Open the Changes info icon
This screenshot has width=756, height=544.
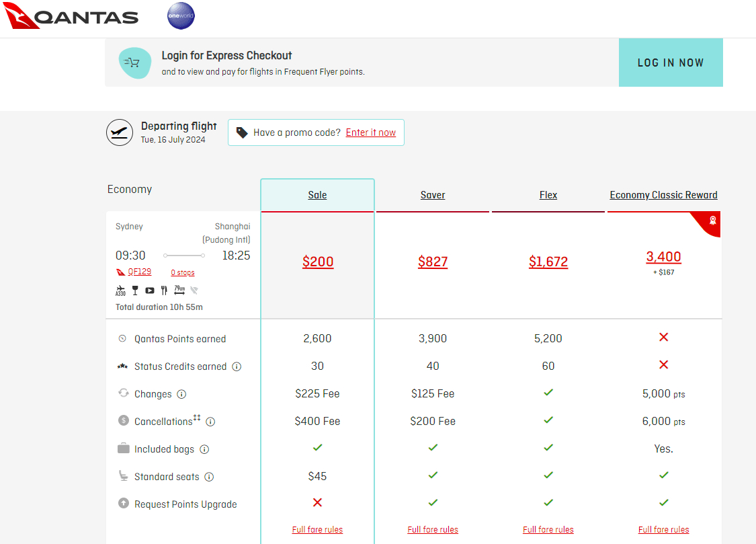[x=181, y=394]
